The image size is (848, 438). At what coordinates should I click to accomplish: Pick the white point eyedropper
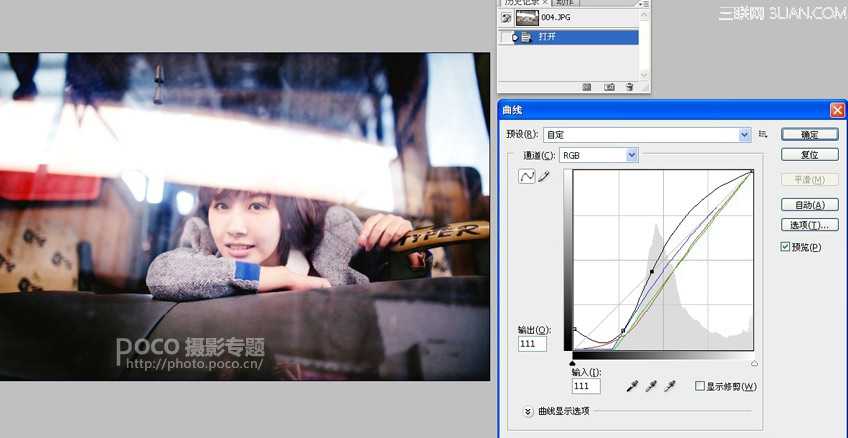670,386
